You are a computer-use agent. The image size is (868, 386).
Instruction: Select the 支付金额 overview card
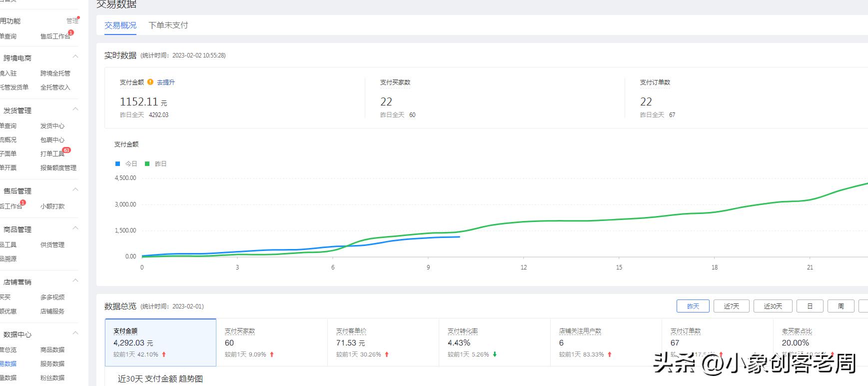(160, 342)
